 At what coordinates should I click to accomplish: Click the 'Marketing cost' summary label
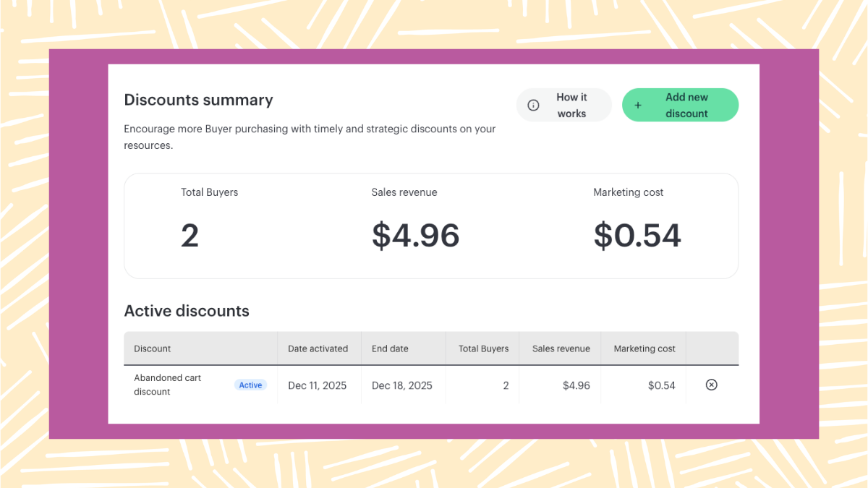(629, 192)
